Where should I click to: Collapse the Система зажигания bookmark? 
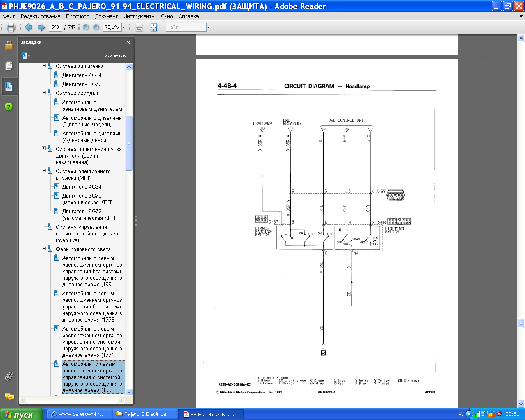click(x=43, y=66)
